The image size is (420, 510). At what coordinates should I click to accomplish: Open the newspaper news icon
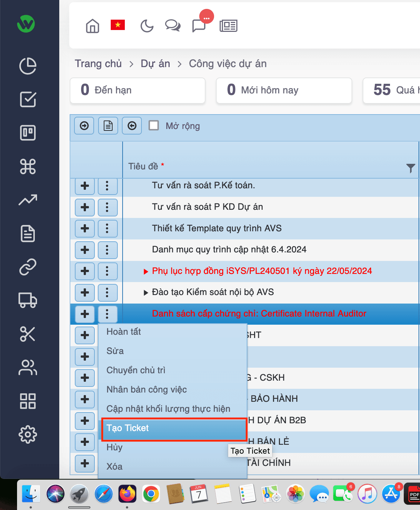(x=229, y=26)
